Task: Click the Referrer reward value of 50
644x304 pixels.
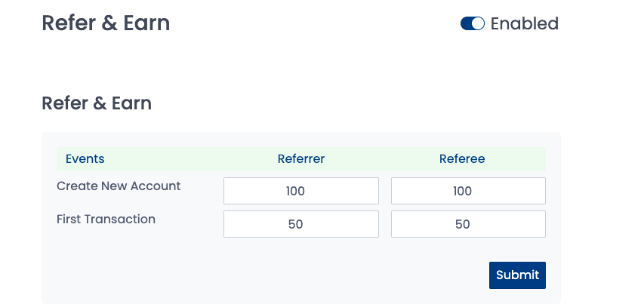Action: pos(295,224)
